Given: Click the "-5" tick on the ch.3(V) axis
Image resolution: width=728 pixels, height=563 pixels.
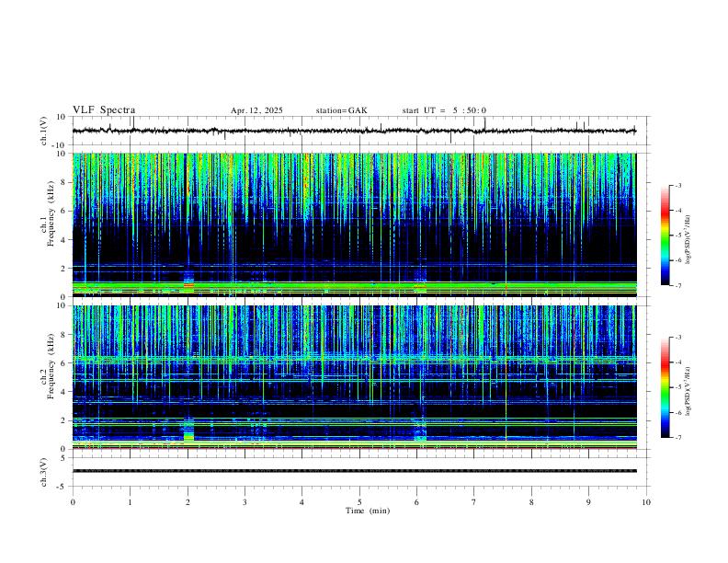Looking at the screenshot, I should point(63,487).
